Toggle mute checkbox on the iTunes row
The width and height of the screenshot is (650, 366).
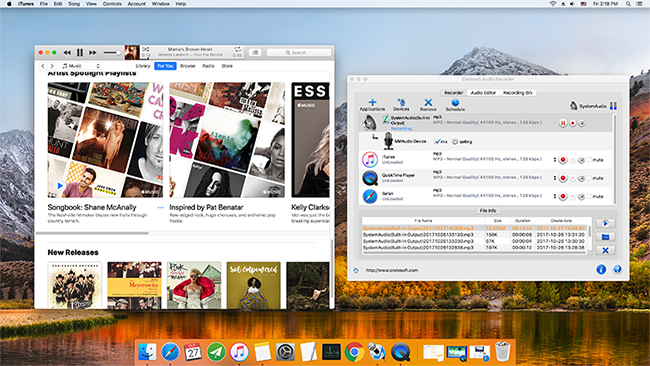pos(589,160)
